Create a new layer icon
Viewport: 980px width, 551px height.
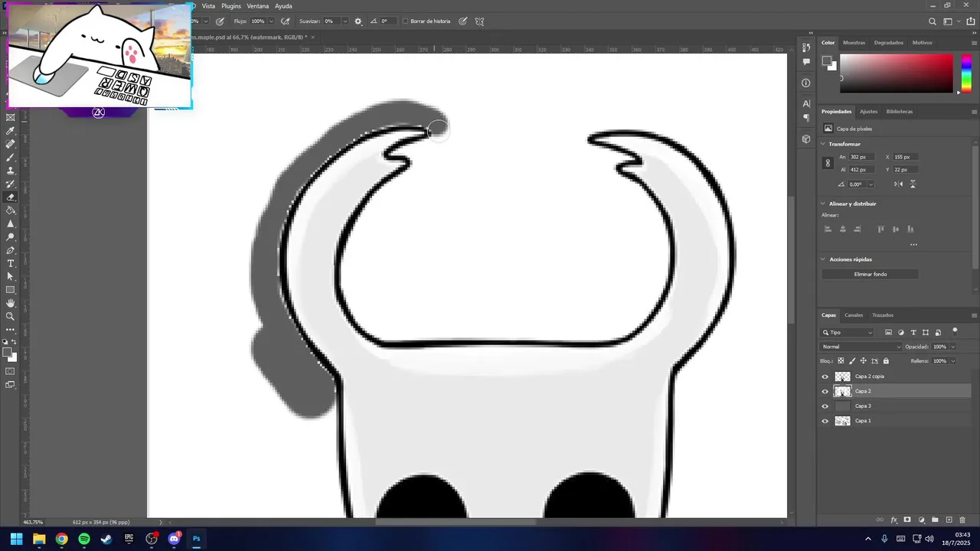(949, 520)
